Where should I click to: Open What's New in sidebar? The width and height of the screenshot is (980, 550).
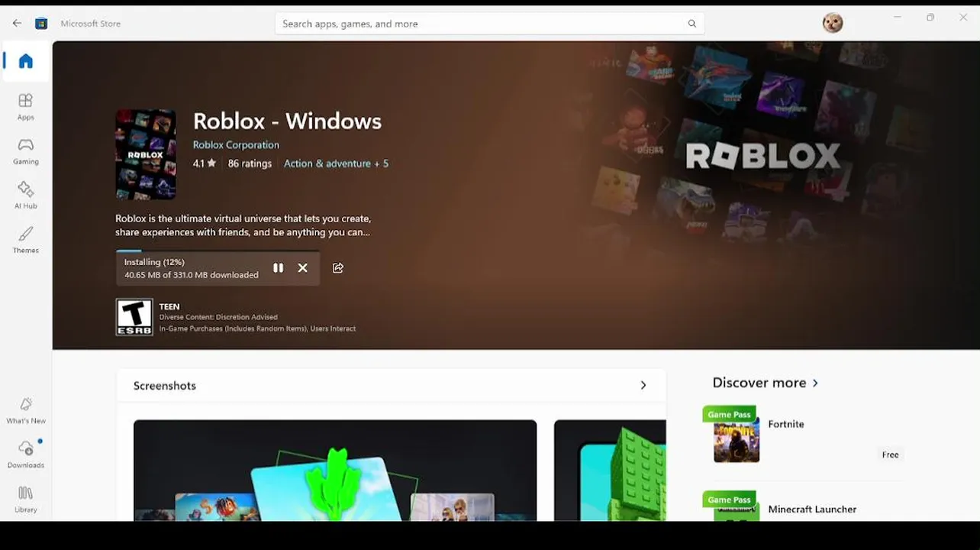[x=26, y=410]
